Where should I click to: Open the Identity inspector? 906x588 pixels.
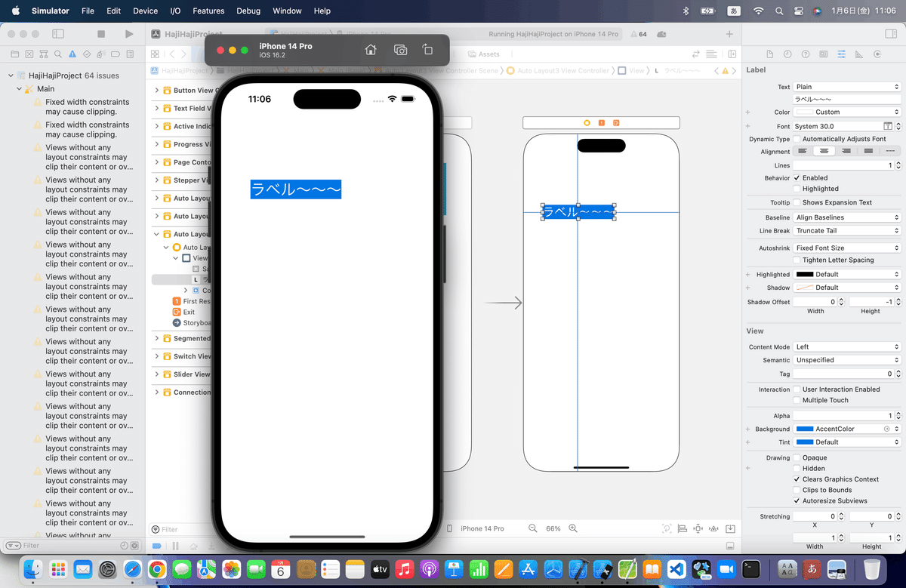(x=823, y=54)
